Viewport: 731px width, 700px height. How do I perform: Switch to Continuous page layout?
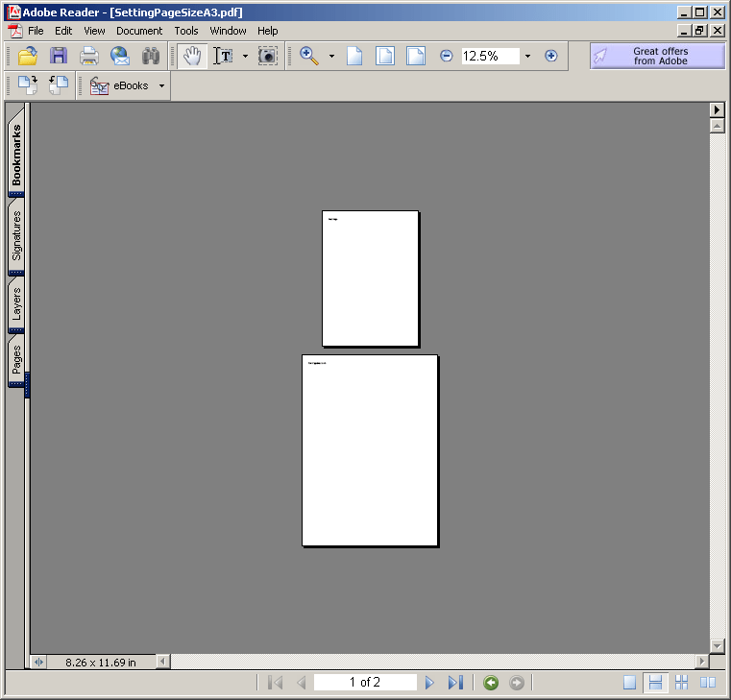tap(655, 683)
